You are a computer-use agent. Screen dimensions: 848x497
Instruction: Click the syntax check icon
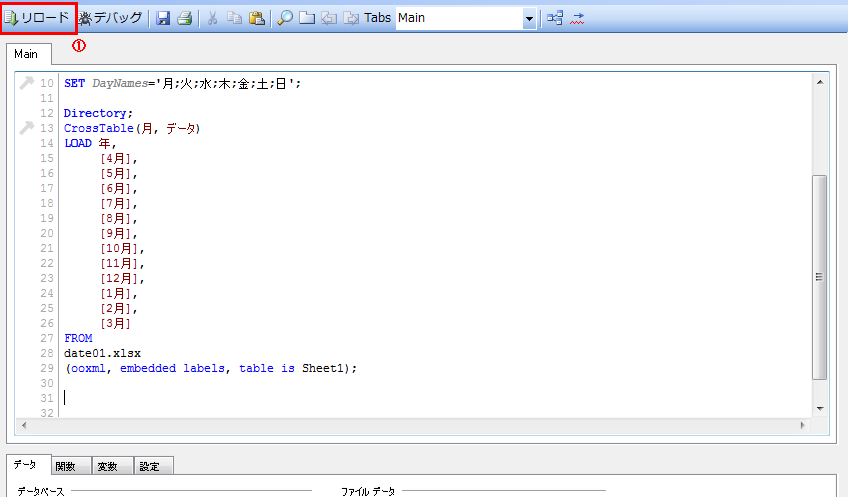[577, 18]
